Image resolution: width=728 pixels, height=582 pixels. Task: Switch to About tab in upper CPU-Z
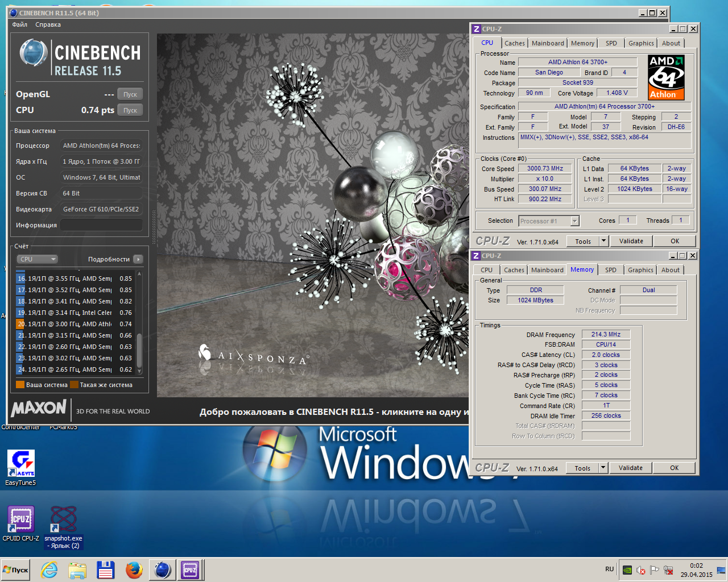tap(671, 43)
